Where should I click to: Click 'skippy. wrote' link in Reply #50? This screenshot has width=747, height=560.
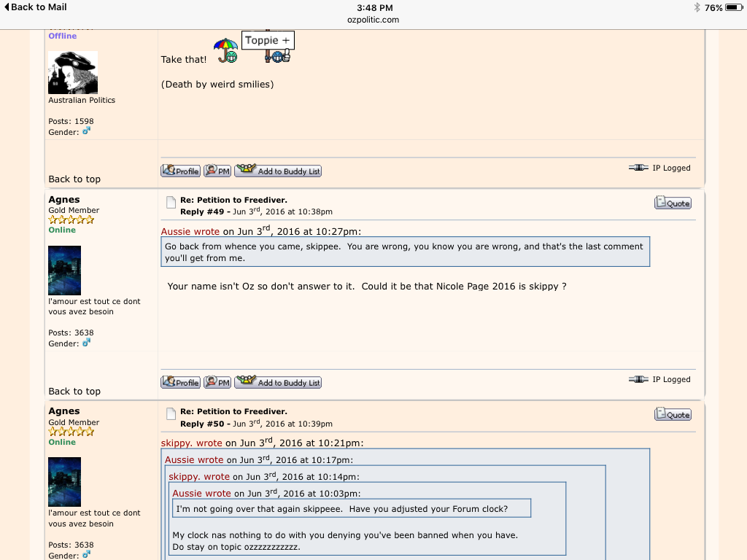click(191, 443)
